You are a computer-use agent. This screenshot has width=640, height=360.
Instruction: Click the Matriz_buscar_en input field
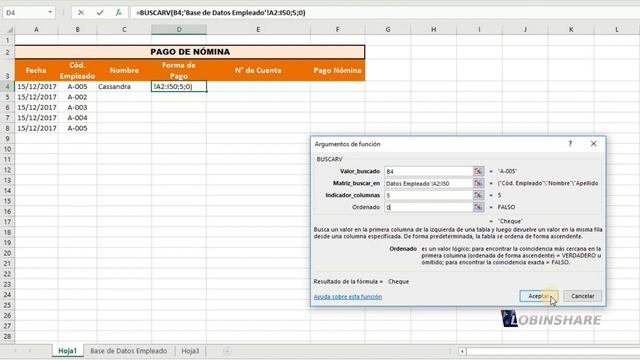tap(428, 183)
